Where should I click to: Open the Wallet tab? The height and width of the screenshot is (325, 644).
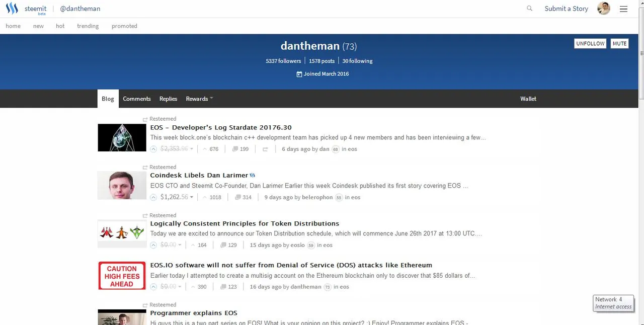[x=528, y=99]
